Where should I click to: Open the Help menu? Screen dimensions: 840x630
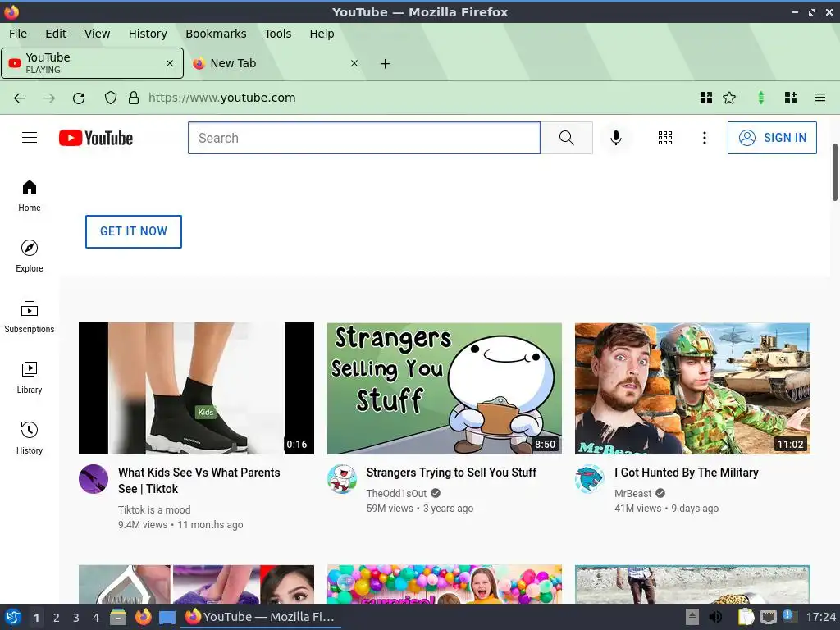(x=322, y=34)
